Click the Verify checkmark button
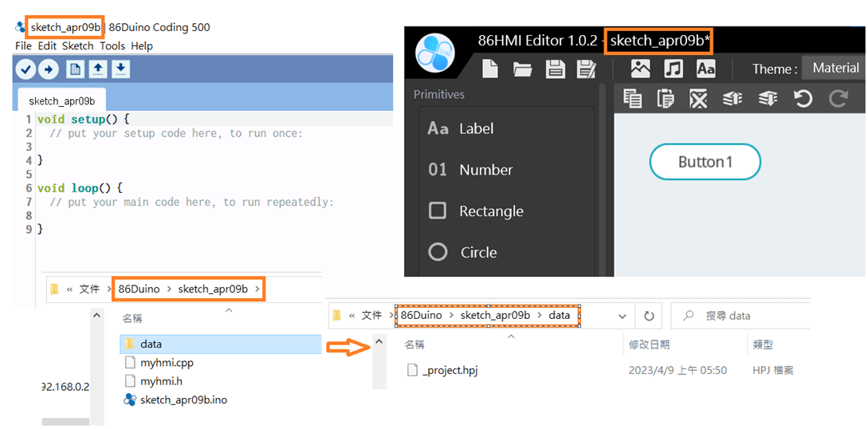 click(x=26, y=70)
